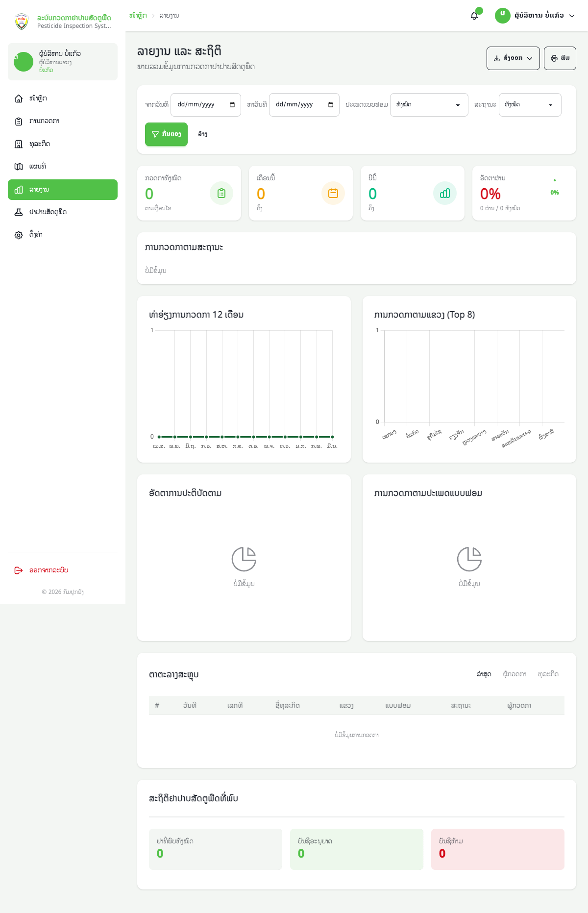588x913 pixels.
Task: Open the Settings (ຕັ້ງຄ່າ) gear icon
Action: click(x=19, y=235)
